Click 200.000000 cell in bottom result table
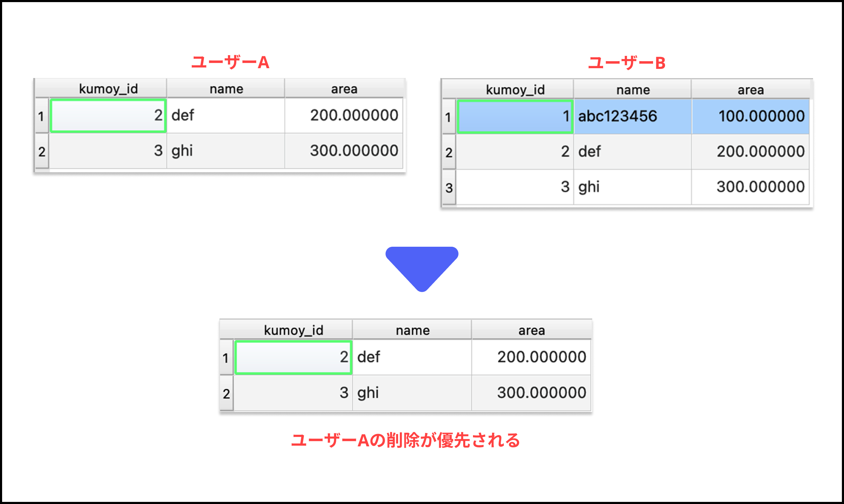Viewport: 844px width, 504px height. coord(531,357)
